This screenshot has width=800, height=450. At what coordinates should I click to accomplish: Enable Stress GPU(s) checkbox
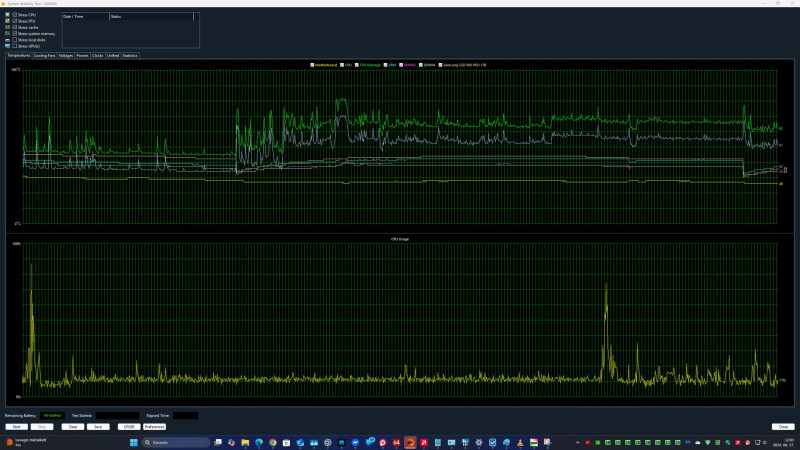[x=15, y=46]
